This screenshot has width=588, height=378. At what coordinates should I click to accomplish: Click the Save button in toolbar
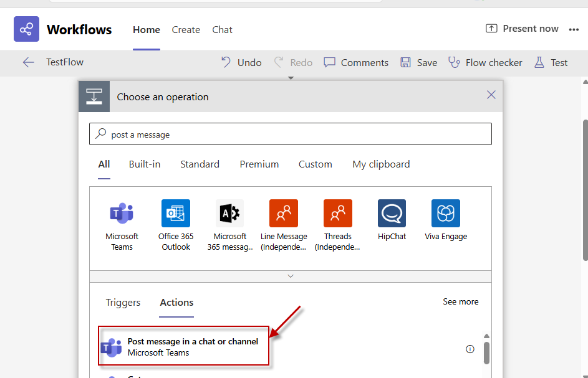pyautogui.click(x=419, y=63)
